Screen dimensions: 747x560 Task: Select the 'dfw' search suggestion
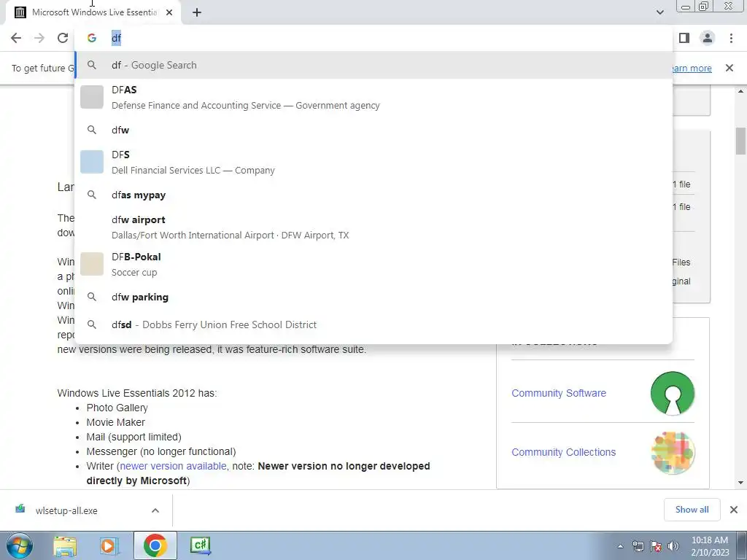[374, 130]
